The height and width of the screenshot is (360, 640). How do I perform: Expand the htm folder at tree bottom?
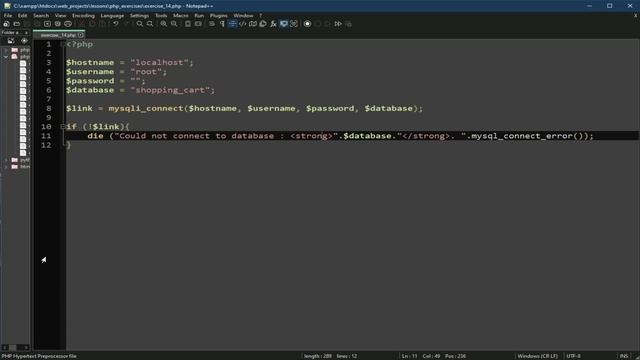pos(6,167)
